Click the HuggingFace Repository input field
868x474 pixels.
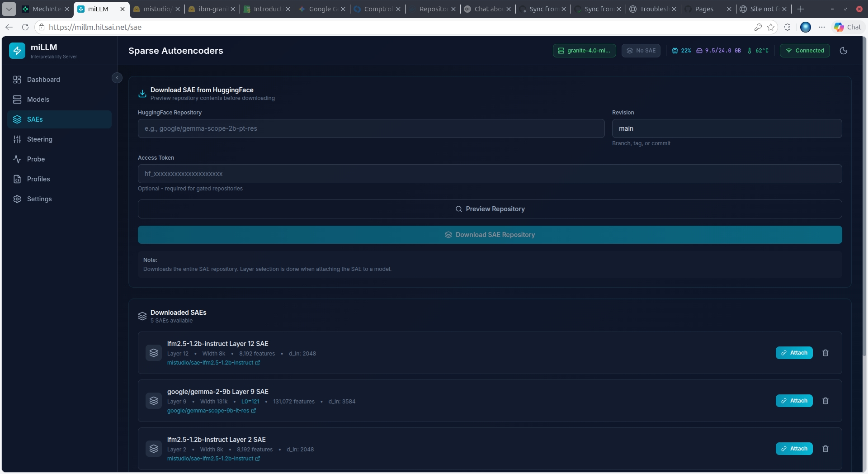tap(371, 128)
